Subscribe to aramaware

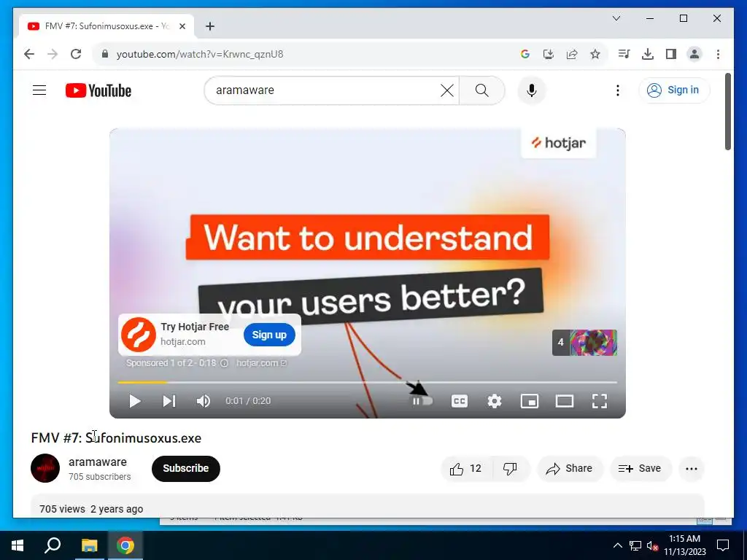click(186, 469)
